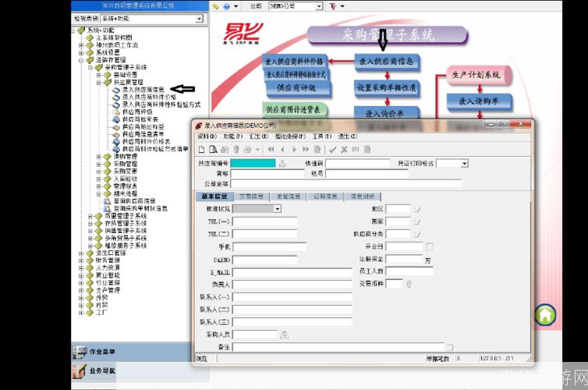Expand the 系统设置 tree node
This screenshot has width=588, height=390.
coord(81,52)
